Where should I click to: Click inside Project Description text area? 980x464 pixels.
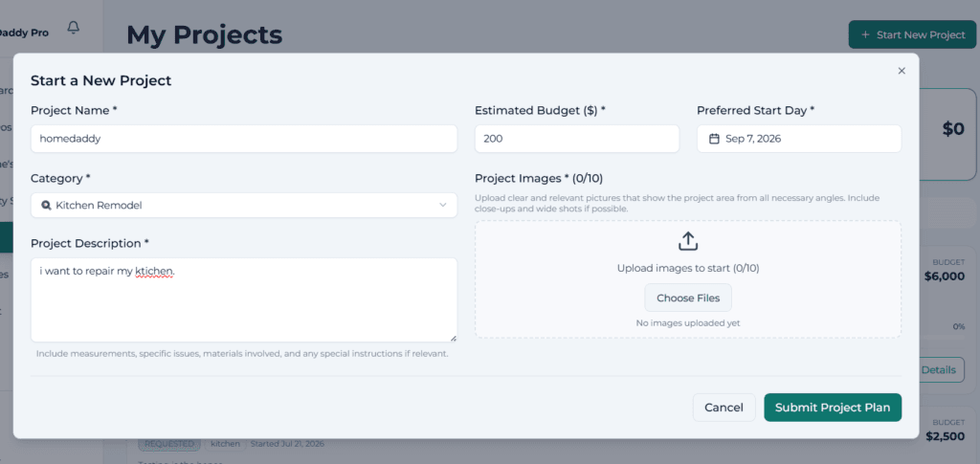pyautogui.click(x=244, y=299)
